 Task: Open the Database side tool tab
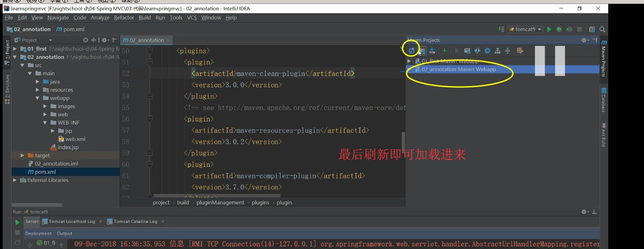[x=603, y=100]
